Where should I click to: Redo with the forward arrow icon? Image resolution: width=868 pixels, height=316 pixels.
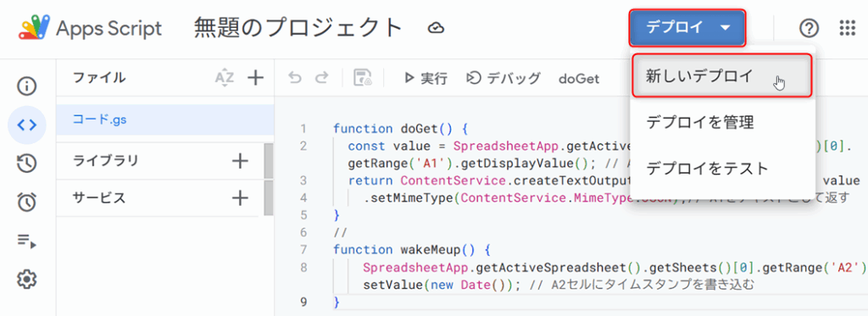(321, 78)
